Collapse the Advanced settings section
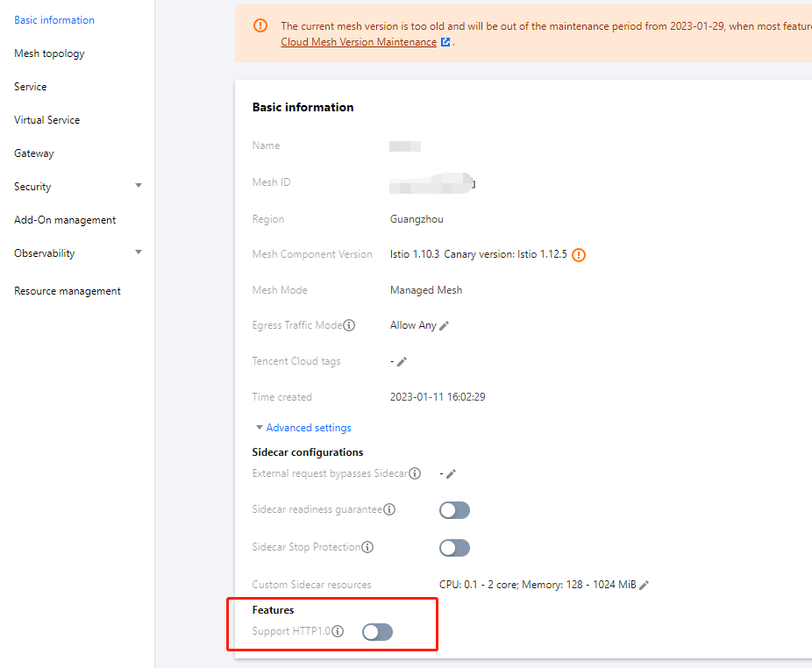 (x=303, y=428)
